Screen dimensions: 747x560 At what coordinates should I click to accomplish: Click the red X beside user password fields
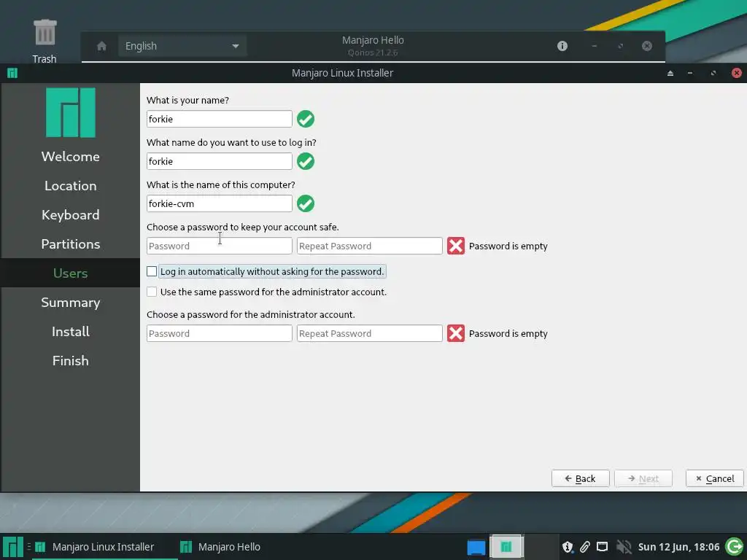pos(455,246)
